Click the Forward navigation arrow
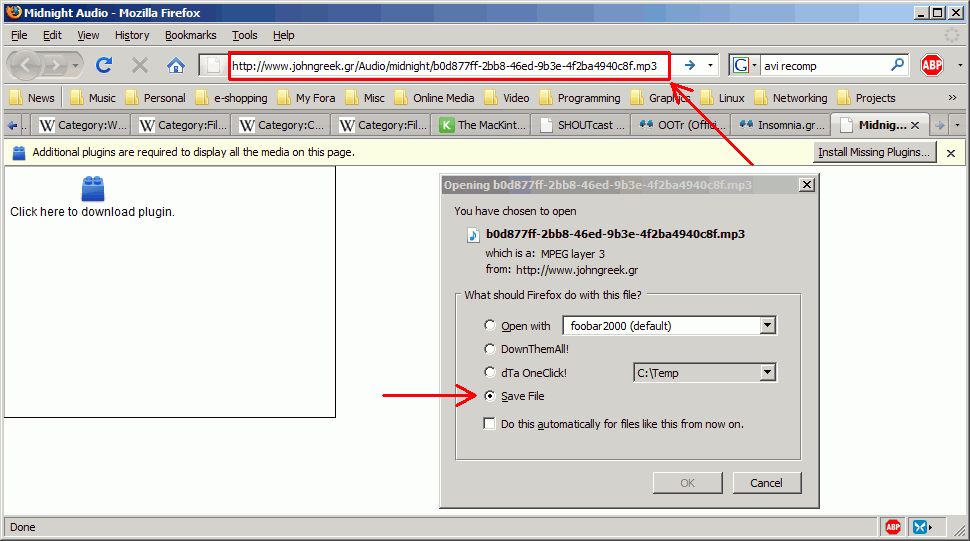Viewport: 970px width, 541px height. pos(56,65)
